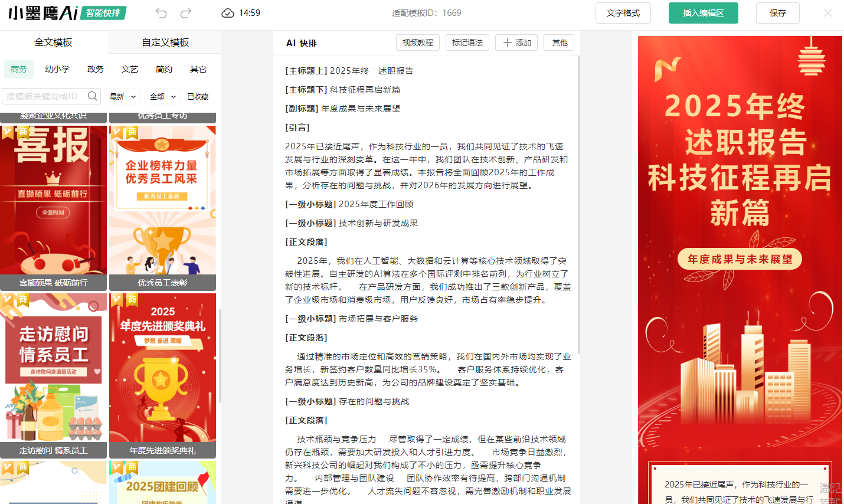Open the 文字格式 settings
Viewport: 844px width, 504px height.
(x=623, y=13)
